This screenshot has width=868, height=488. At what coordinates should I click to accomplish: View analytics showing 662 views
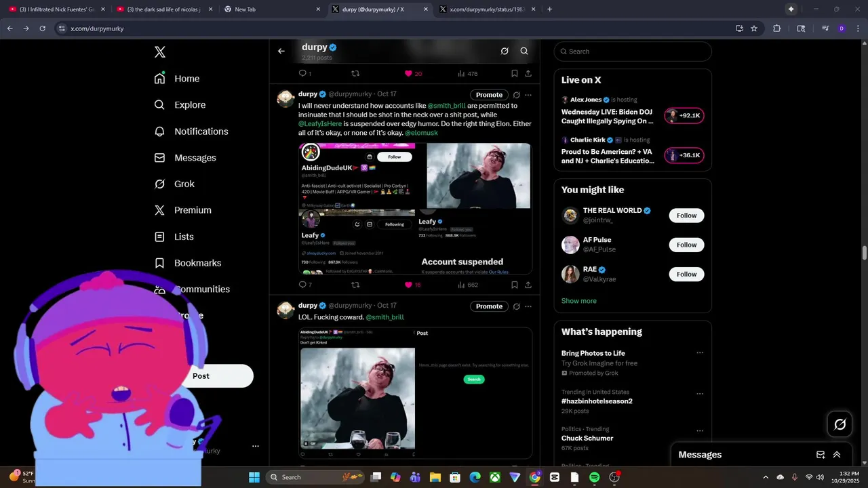468,285
